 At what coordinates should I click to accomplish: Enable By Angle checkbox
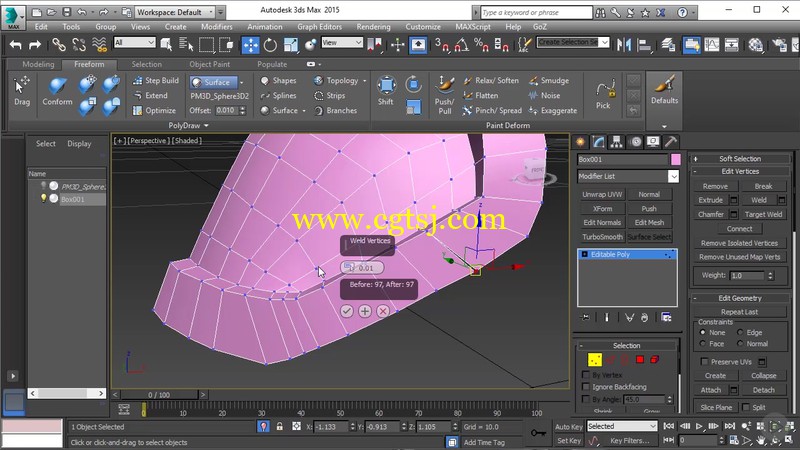pos(586,399)
